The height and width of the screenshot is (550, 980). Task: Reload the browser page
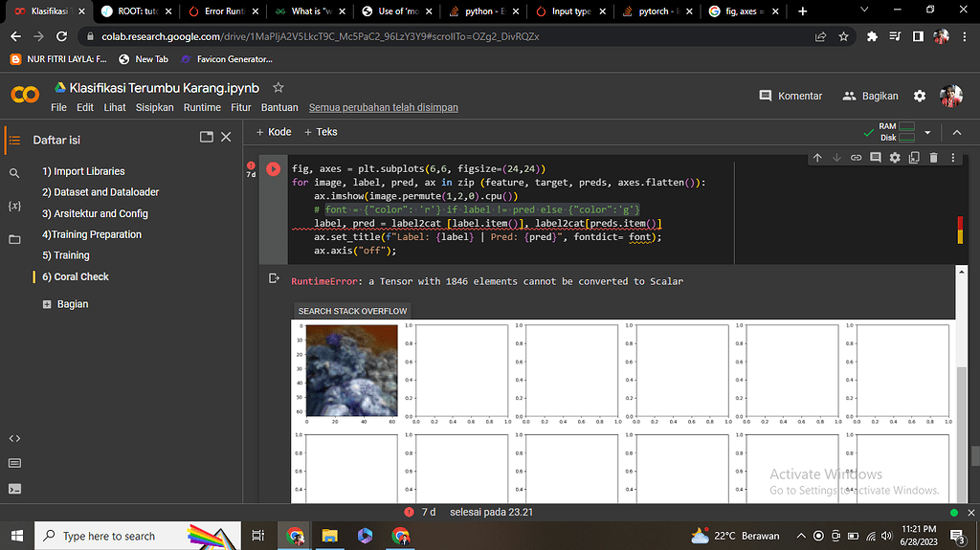click(x=61, y=37)
